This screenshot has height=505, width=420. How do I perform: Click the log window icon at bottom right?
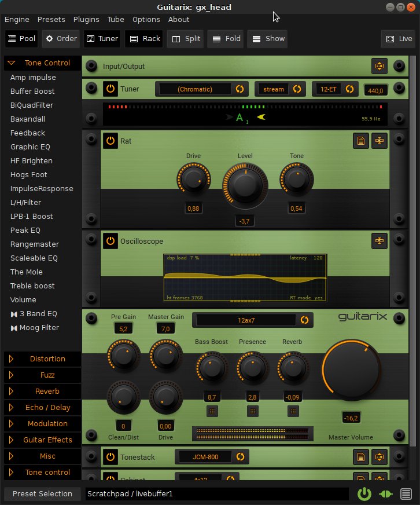pos(406,494)
